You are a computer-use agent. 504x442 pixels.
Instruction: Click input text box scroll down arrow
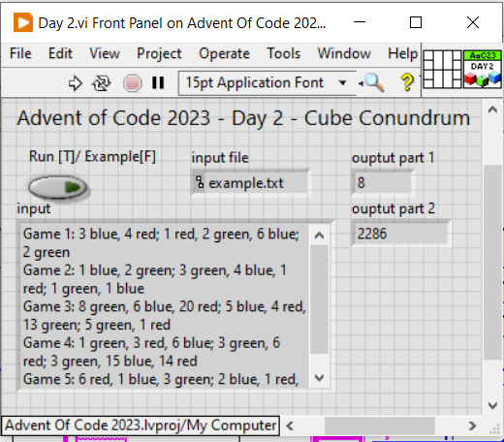(x=319, y=377)
